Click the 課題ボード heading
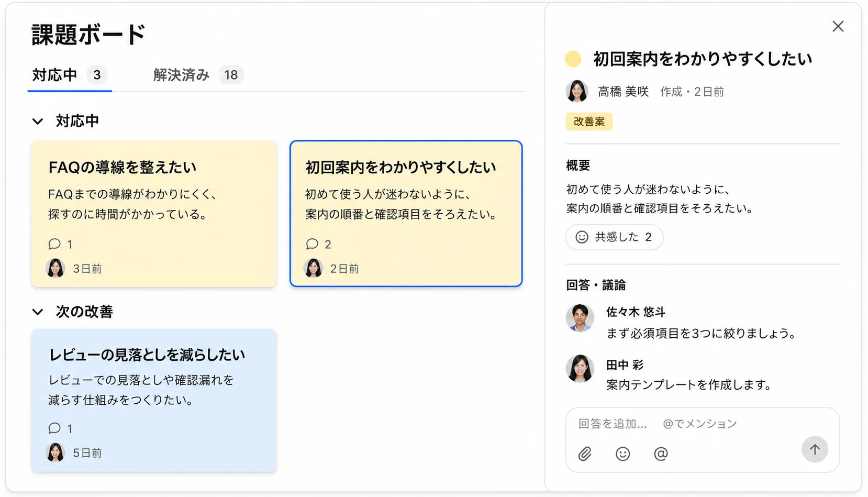Image resolution: width=868 pixels, height=497 pixels. pyautogui.click(x=88, y=35)
